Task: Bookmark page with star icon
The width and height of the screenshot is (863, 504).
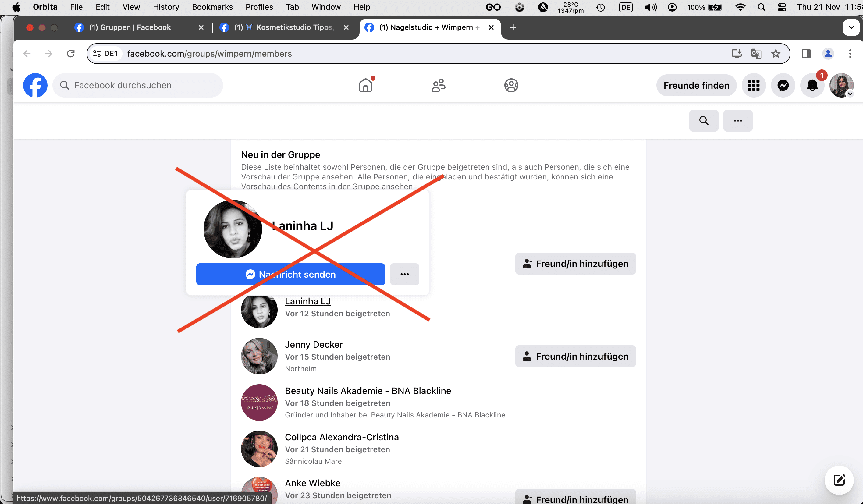Action: point(776,54)
